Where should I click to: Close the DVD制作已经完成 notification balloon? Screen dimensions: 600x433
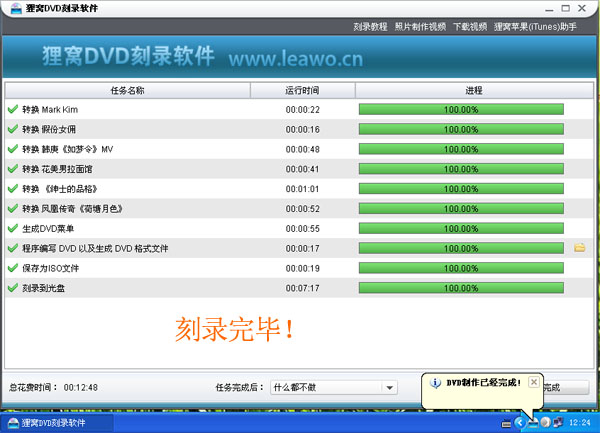(534, 382)
